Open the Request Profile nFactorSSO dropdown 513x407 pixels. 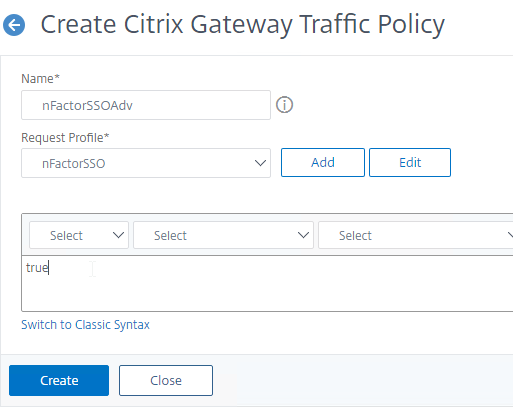pyautogui.click(x=146, y=163)
